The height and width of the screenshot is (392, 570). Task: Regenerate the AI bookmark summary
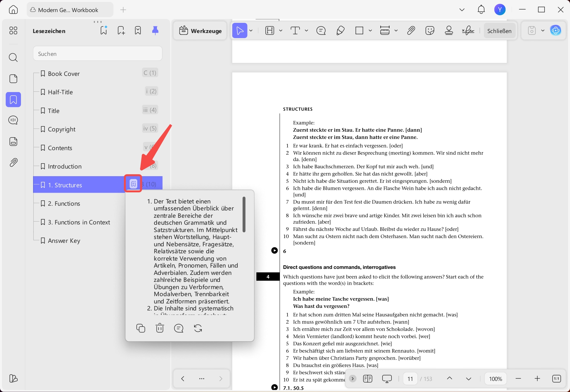198,328
